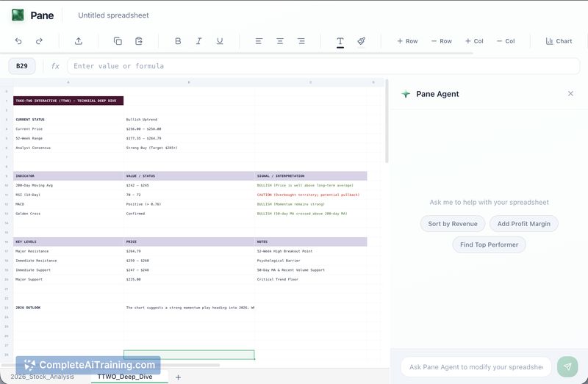The height and width of the screenshot is (384, 588).
Task: Click the Redo arrow icon
Action: click(x=40, y=41)
